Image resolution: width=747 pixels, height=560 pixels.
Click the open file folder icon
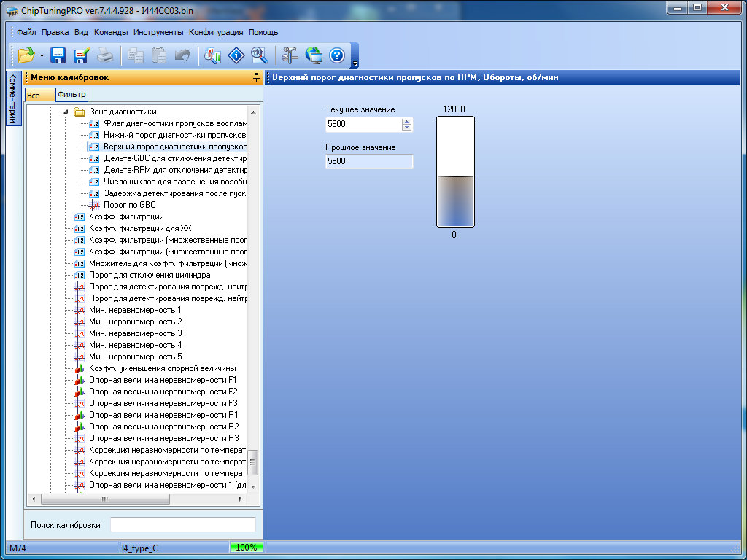coord(26,55)
